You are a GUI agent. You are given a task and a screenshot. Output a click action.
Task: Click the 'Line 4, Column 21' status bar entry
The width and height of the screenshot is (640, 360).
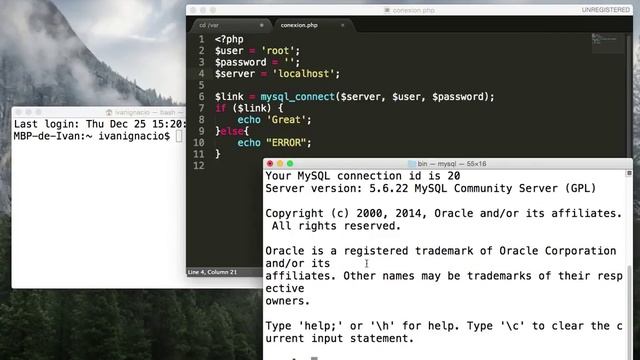(212, 272)
